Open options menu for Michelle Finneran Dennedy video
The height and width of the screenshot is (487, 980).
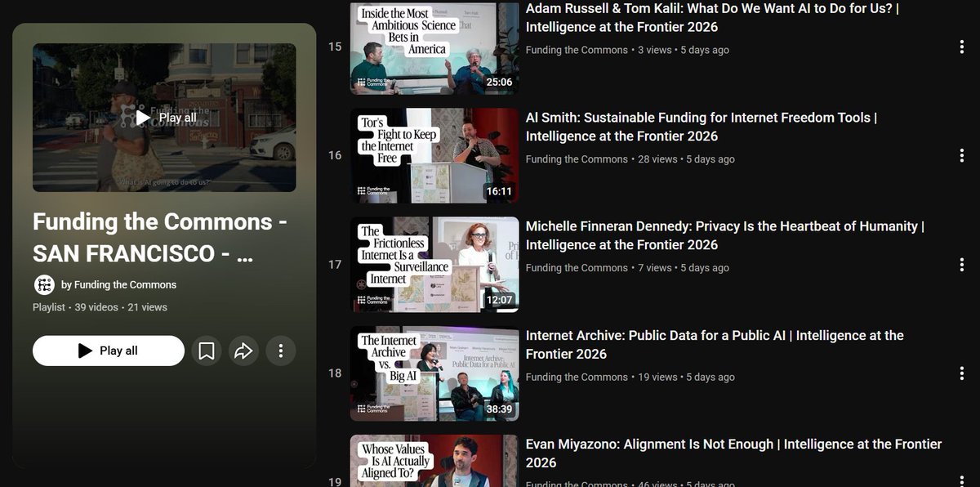[x=961, y=264]
